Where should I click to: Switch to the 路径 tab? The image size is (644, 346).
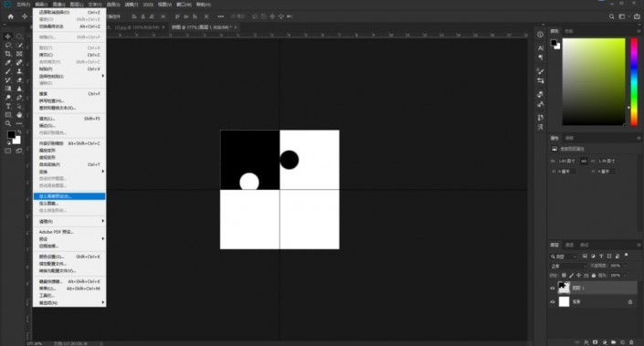pos(584,245)
